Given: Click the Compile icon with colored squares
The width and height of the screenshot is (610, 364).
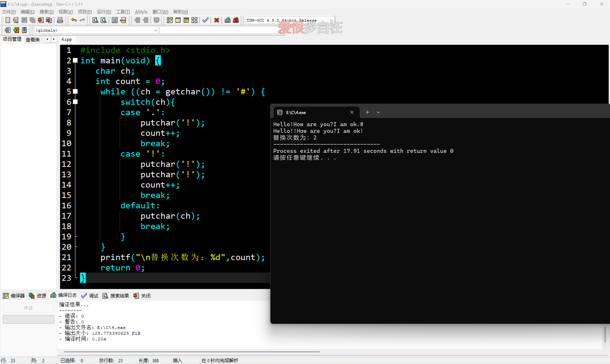Looking at the screenshot, I should [170, 20].
